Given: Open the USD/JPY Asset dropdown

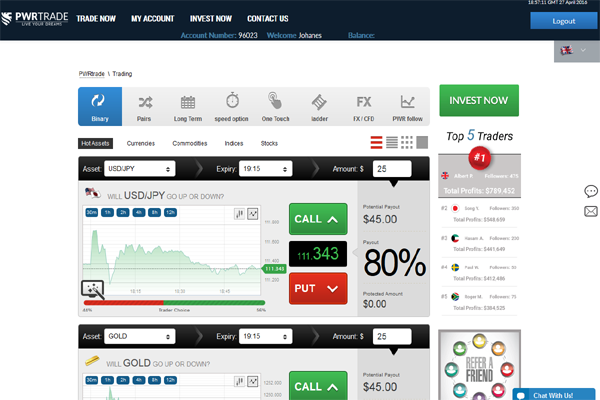Looking at the screenshot, I should [140, 169].
